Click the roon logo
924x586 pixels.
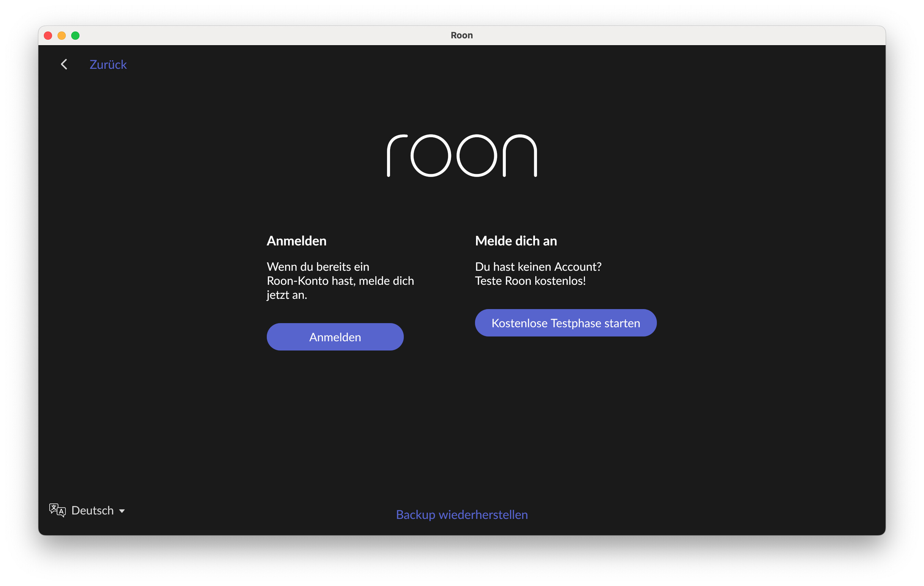pyautogui.click(x=462, y=156)
